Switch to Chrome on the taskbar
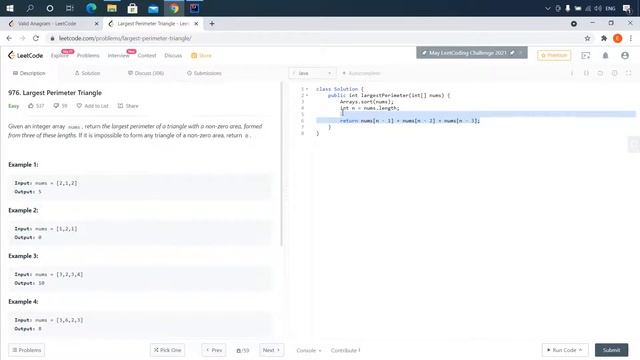640x360 pixels. pyautogui.click(x=174, y=8)
